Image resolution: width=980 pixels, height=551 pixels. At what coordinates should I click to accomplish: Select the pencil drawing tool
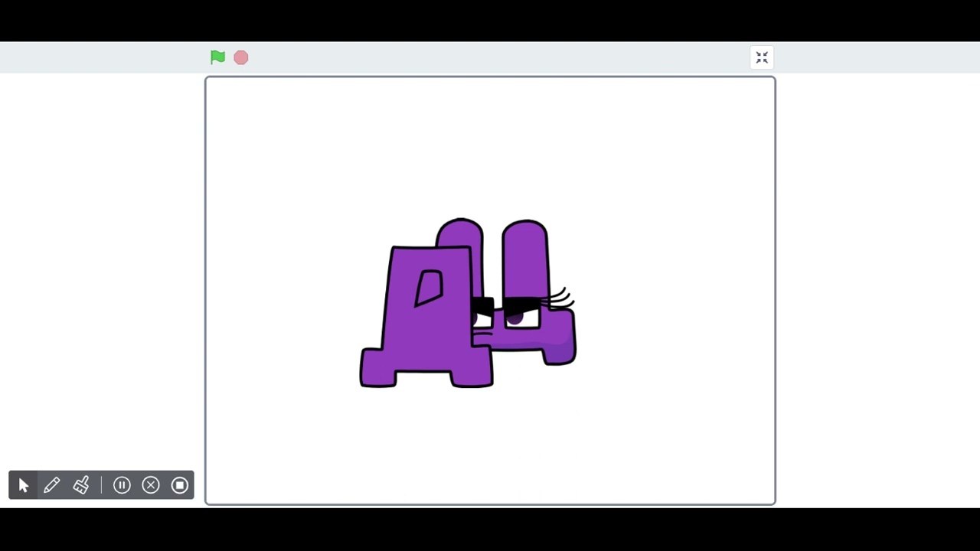coord(52,485)
